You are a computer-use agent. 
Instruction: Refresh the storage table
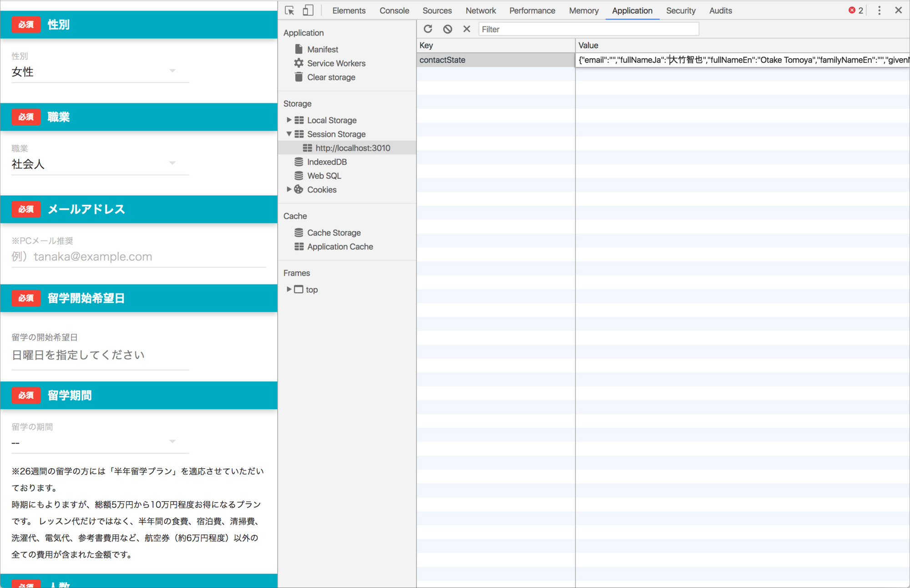click(428, 29)
